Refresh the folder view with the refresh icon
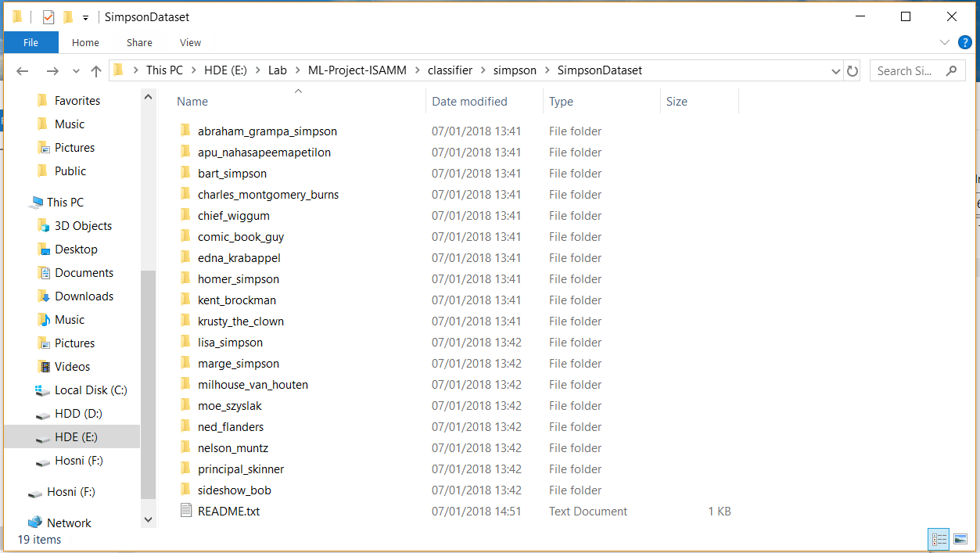980x553 pixels. tap(852, 70)
